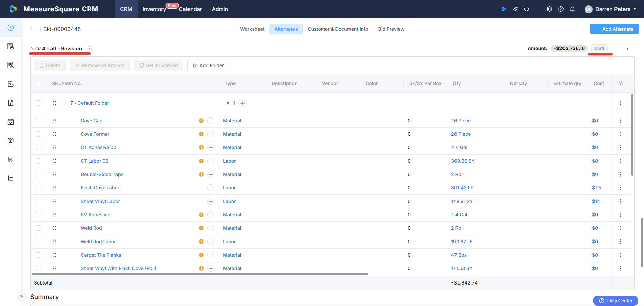Click the search icon in top bar

pyautogui.click(x=527, y=9)
